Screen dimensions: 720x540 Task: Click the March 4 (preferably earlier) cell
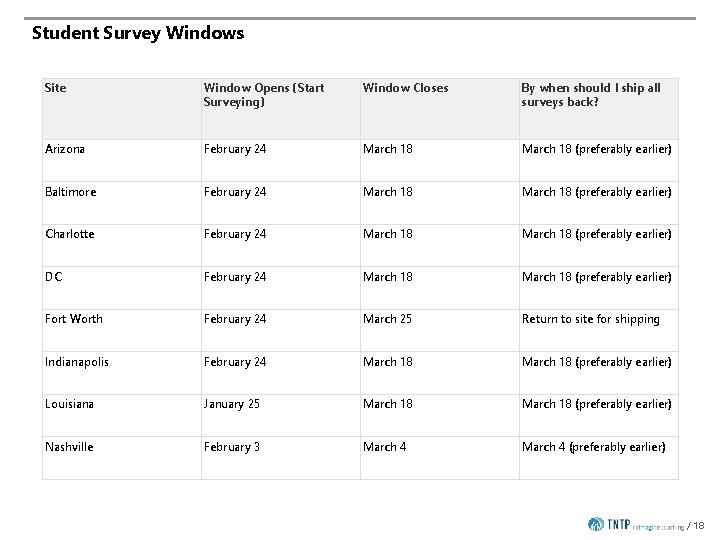593,447
